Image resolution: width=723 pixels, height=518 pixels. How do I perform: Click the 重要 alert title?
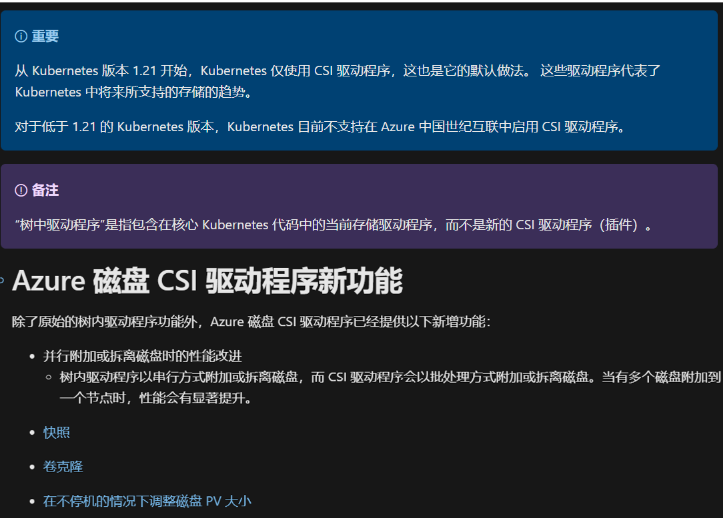pos(45,36)
